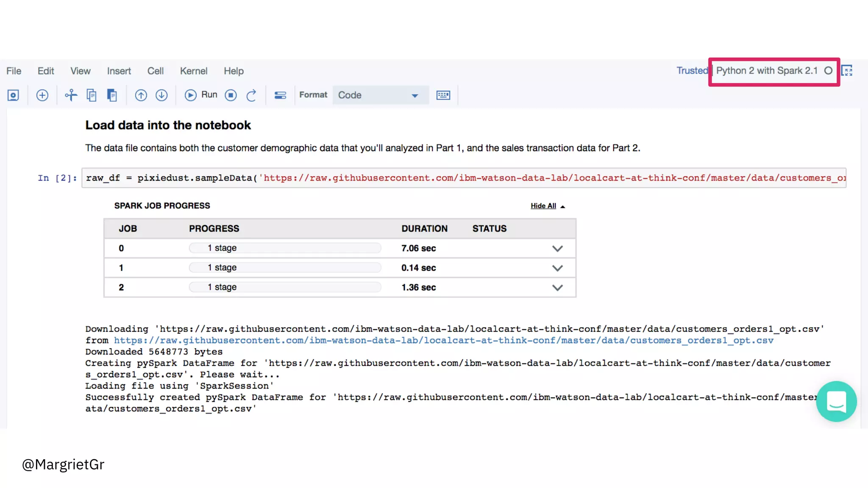Screen dimensions: 868x488
Task: Restart kernel with the circular arrow
Action: [x=251, y=95]
